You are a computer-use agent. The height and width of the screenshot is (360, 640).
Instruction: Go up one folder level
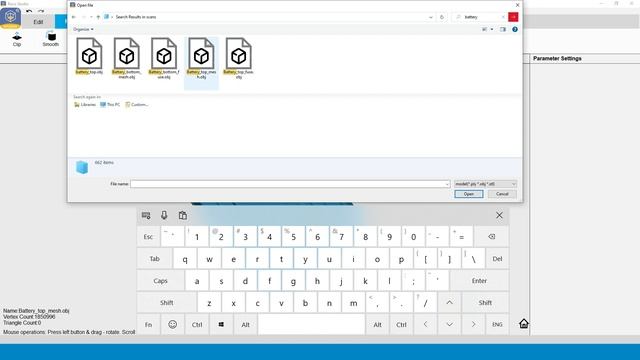click(x=98, y=17)
